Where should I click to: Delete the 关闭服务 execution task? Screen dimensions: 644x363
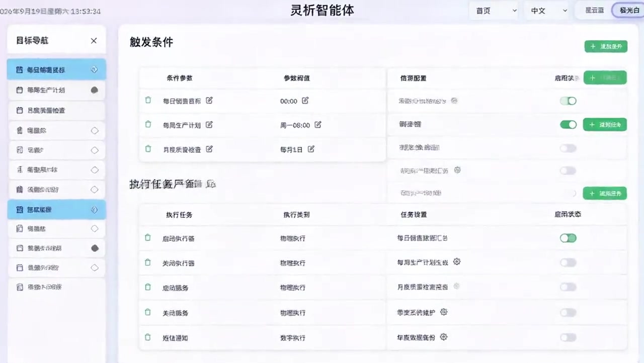(x=148, y=312)
